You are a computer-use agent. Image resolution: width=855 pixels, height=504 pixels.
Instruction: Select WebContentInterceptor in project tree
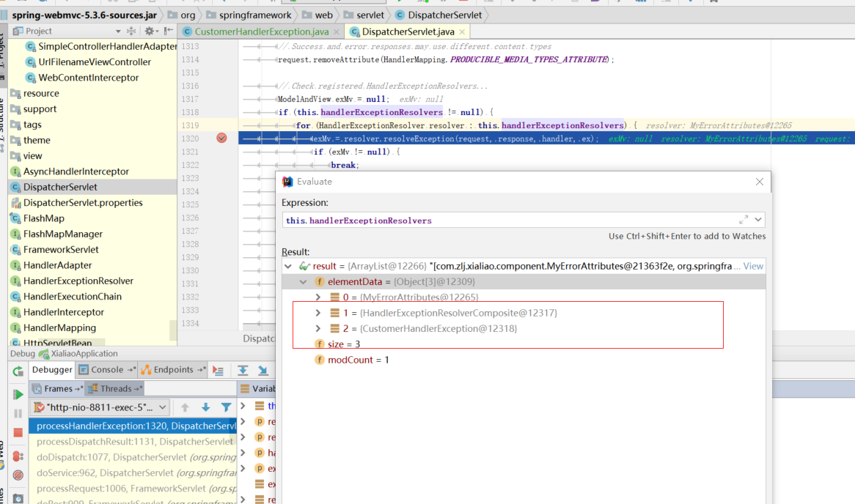[x=88, y=78]
